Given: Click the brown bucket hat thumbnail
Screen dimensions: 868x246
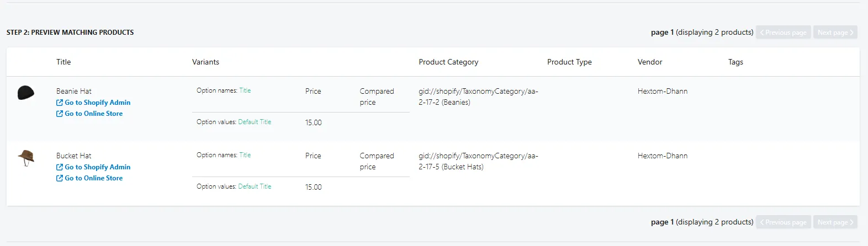Looking at the screenshot, I should pyautogui.click(x=26, y=158).
